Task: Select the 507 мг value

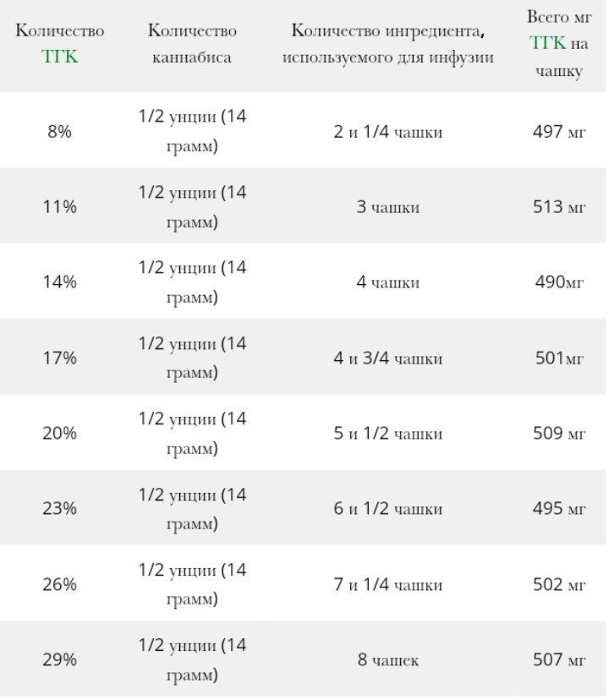Action: 559,659
